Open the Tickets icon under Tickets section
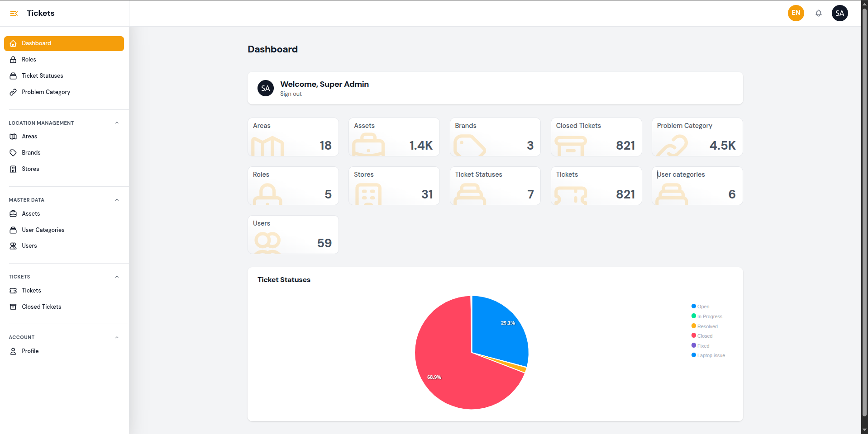Screen dimensions: 868x434 pos(13,290)
